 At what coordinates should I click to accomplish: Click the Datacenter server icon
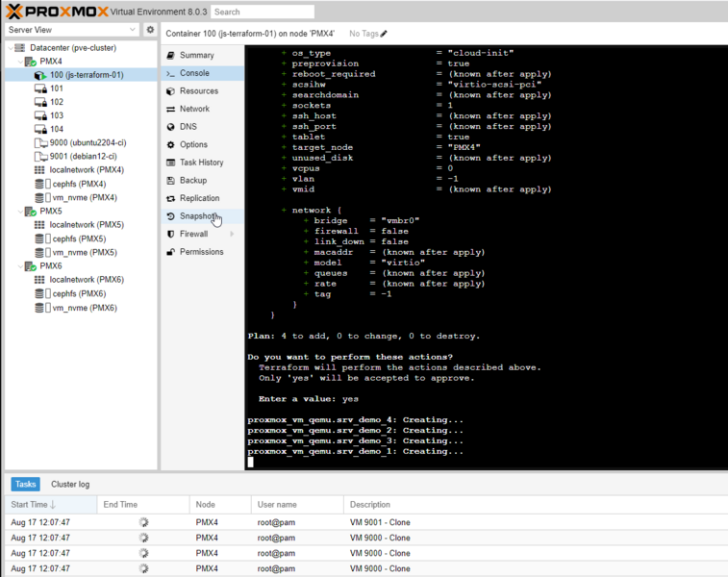coord(19,48)
